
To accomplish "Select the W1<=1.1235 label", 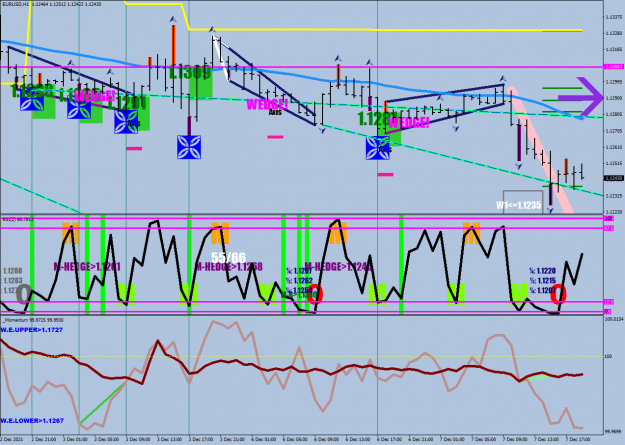I will click(519, 205).
